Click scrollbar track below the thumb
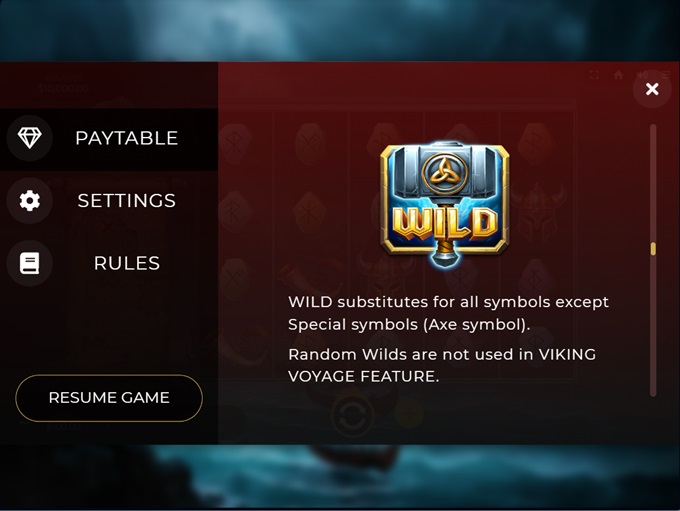The image size is (680, 511). (x=653, y=325)
